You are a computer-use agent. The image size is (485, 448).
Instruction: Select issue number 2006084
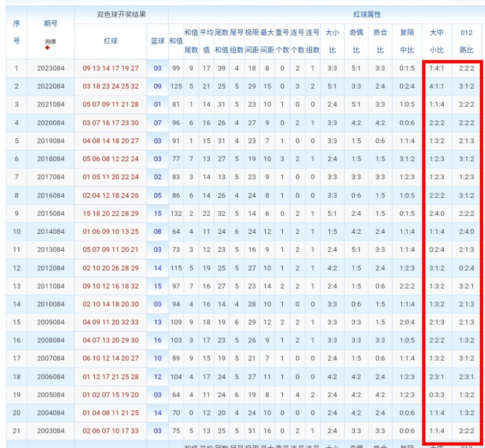click(51, 377)
